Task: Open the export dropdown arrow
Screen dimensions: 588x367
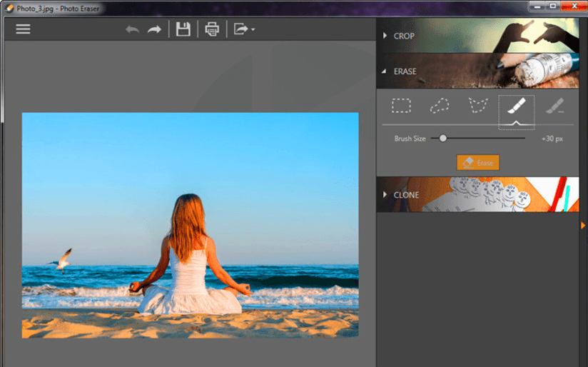Action: (253, 30)
